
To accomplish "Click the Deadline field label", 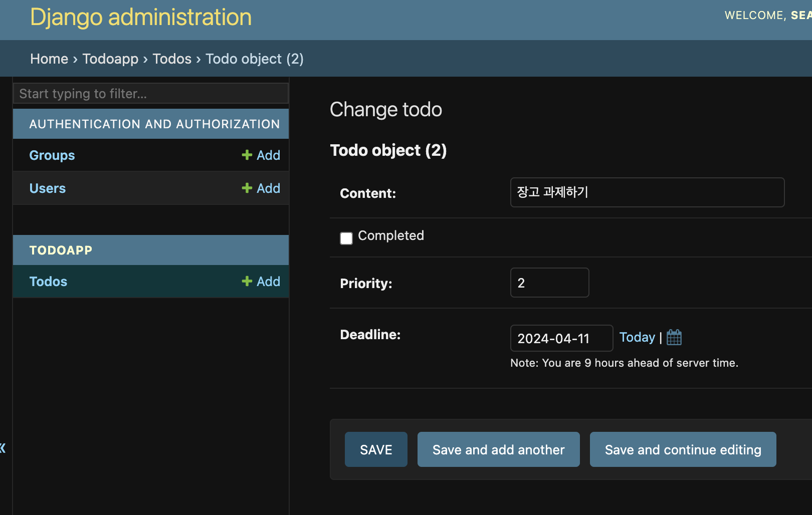I will pyautogui.click(x=370, y=335).
